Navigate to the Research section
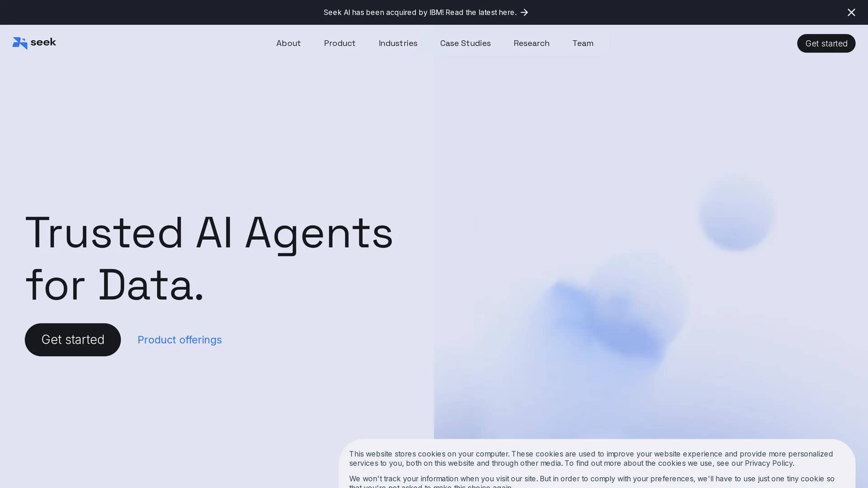Viewport: 868px width, 488px height. pyautogui.click(x=531, y=43)
